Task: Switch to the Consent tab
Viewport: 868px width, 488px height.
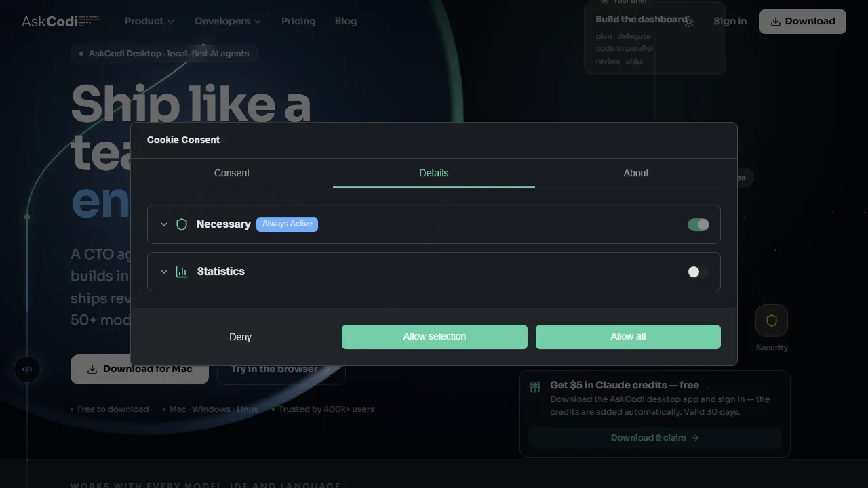Action: click(x=232, y=173)
